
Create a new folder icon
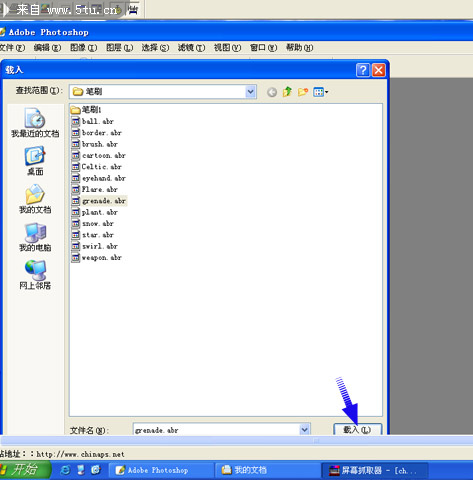click(303, 92)
